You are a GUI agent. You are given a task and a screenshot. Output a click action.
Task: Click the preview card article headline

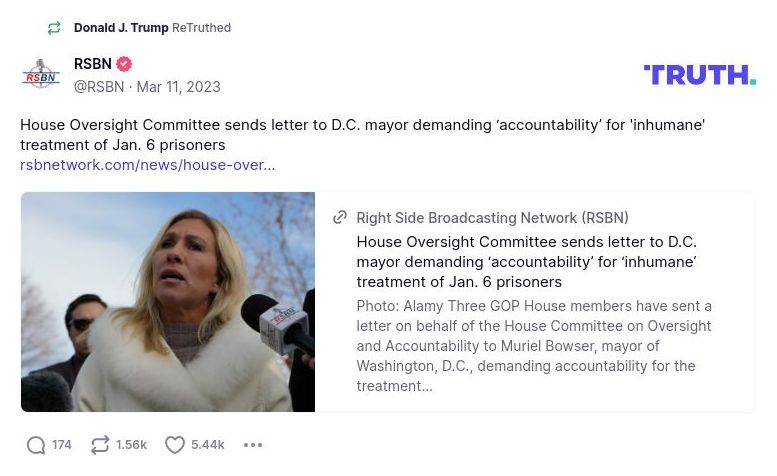click(526, 262)
